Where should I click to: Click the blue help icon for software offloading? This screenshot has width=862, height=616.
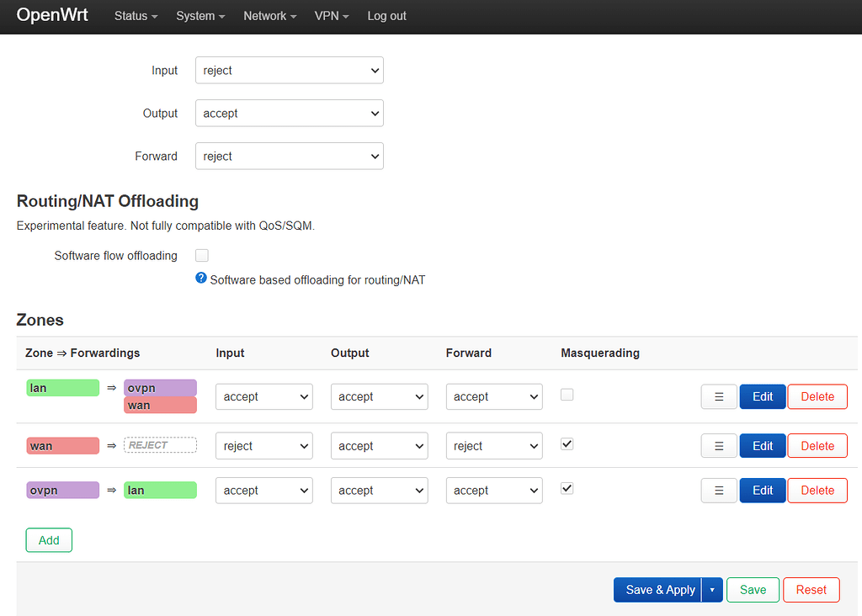click(201, 279)
